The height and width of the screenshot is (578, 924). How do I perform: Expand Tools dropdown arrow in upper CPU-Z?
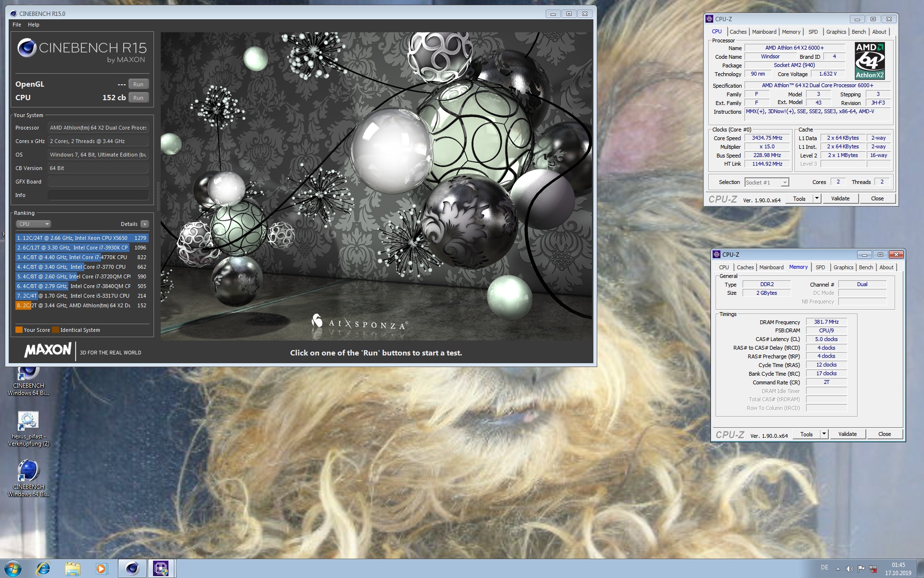click(x=817, y=198)
